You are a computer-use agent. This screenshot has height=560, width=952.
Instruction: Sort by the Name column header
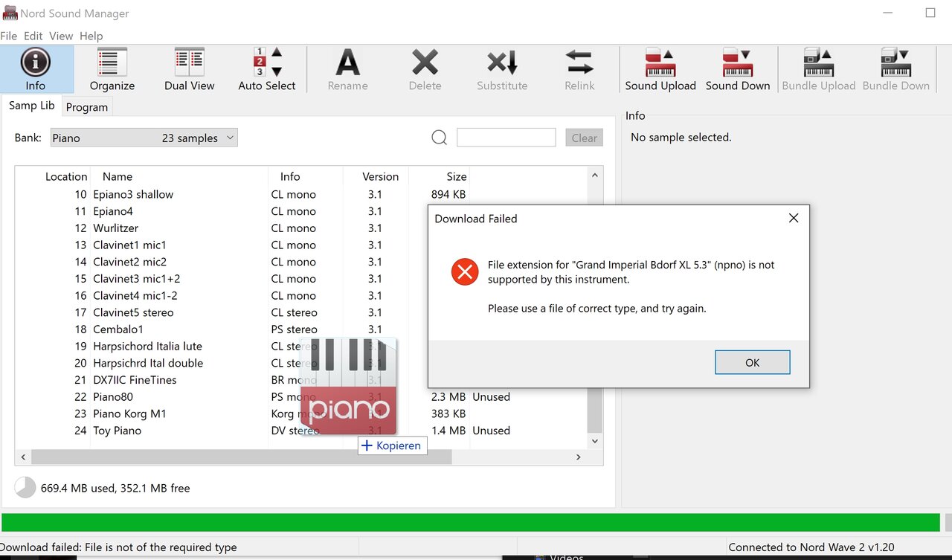click(118, 176)
